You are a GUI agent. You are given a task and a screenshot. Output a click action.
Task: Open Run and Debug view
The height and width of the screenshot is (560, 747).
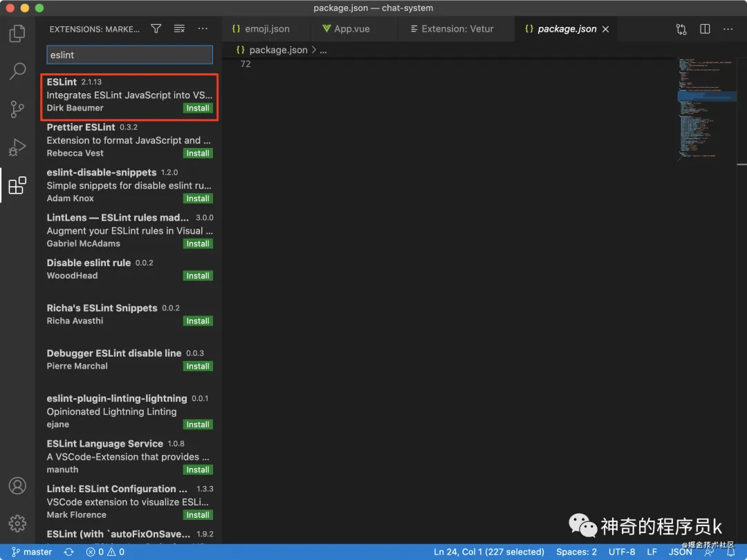pyautogui.click(x=17, y=147)
